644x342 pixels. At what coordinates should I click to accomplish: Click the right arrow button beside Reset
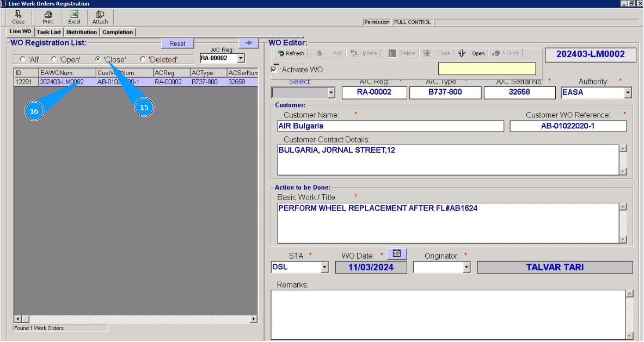coord(248,43)
